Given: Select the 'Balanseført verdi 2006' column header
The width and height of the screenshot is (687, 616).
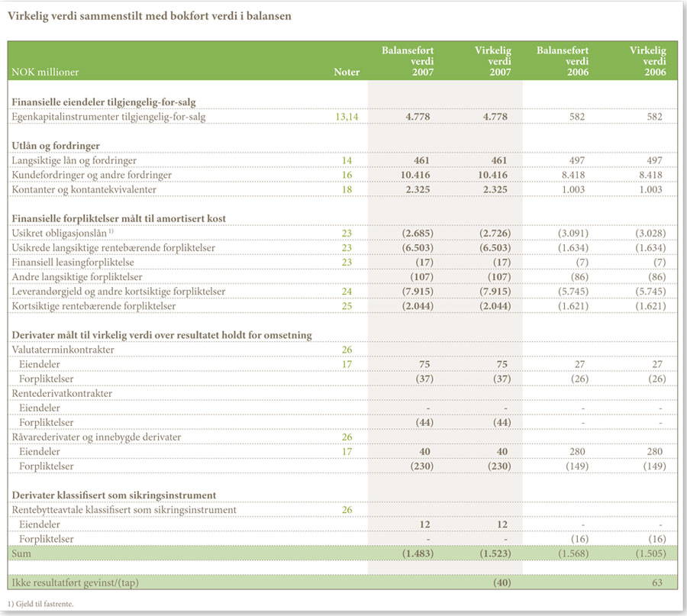Looking at the screenshot, I should (x=563, y=61).
